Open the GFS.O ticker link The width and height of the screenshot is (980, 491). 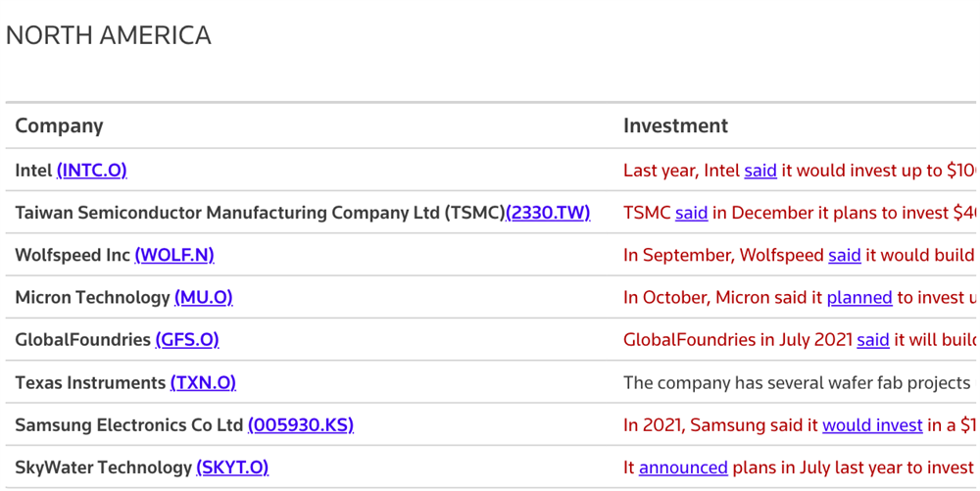click(187, 340)
